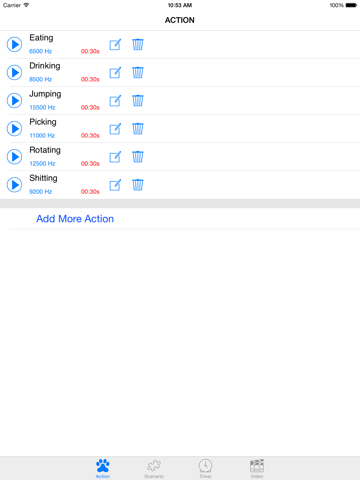Select the Jumping action name
Image resolution: width=360 pixels, height=480 pixels.
[x=45, y=94]
